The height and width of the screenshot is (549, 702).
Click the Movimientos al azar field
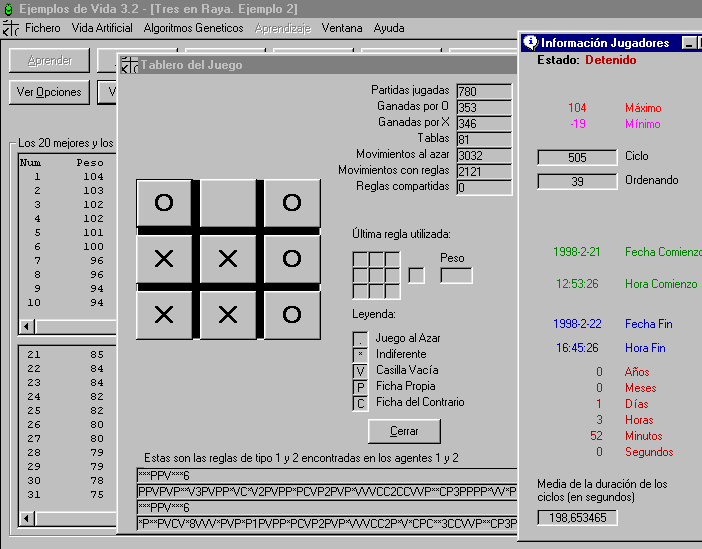pos(484,155)
